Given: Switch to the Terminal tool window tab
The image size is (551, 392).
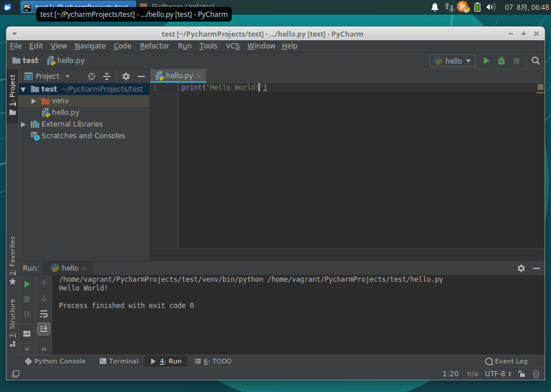Looking at the screenshot, I should point(119,361).
